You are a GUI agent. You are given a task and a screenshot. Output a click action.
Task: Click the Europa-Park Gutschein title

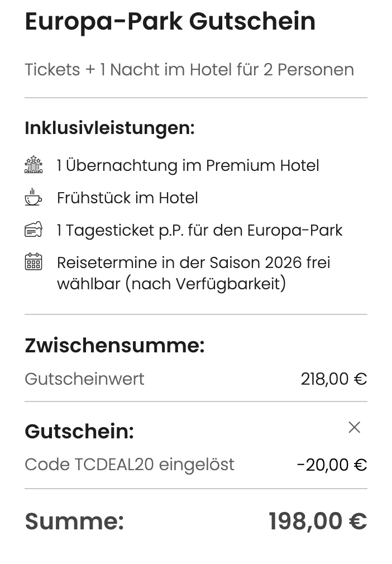coord(170,22)
